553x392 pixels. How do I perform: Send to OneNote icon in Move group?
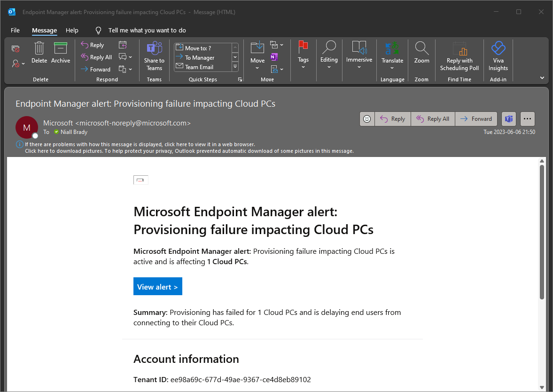point(274,57)
